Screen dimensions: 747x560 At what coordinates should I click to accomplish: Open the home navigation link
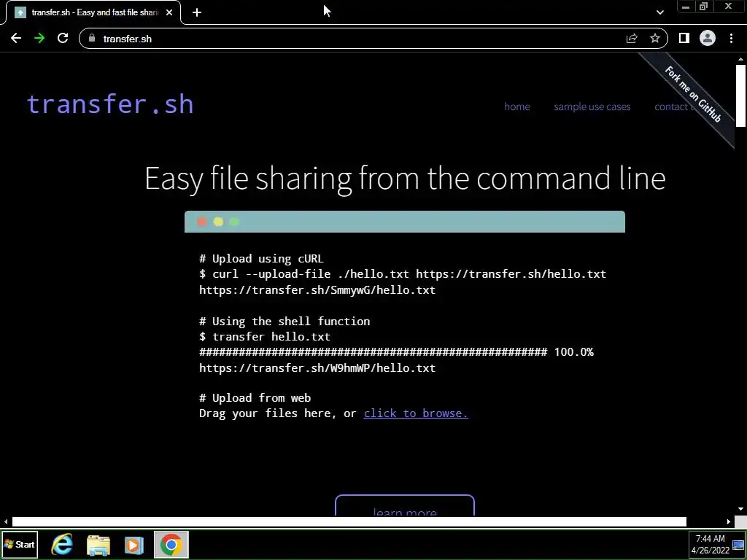click(517, 106)
